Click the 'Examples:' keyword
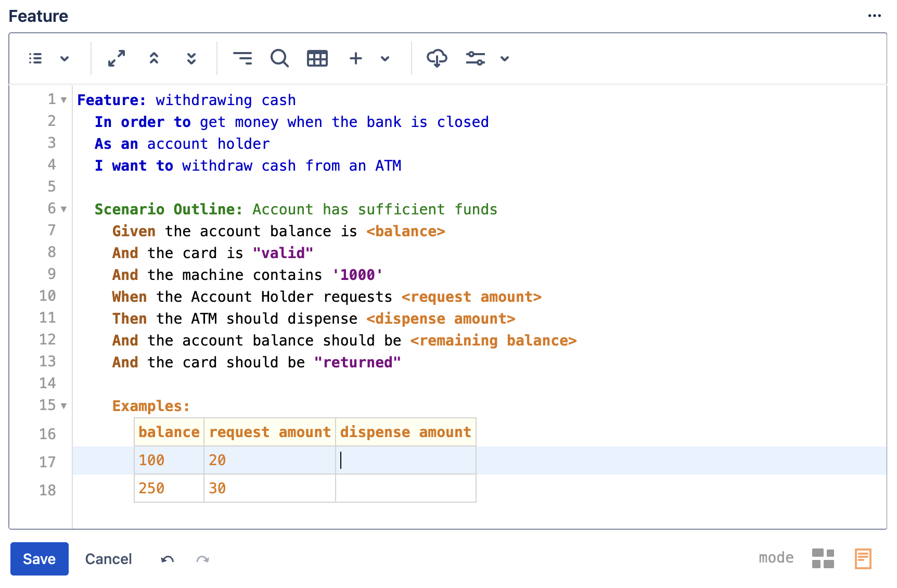 [151, 406]
